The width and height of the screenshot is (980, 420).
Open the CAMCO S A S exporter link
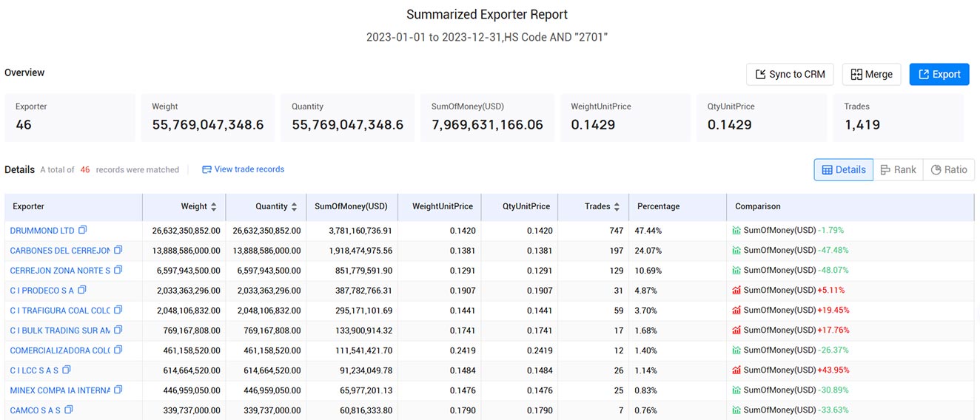point(36,410)
